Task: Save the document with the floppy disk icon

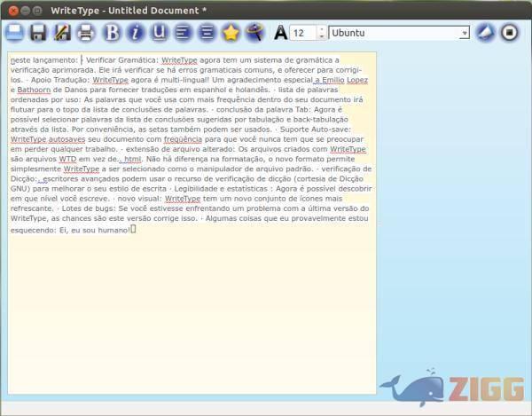Action: [x=38, y=33]
